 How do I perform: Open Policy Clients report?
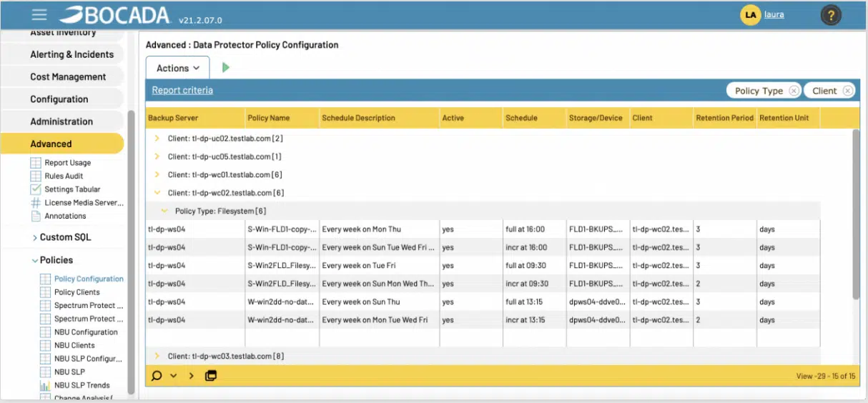tap(77, 292)
